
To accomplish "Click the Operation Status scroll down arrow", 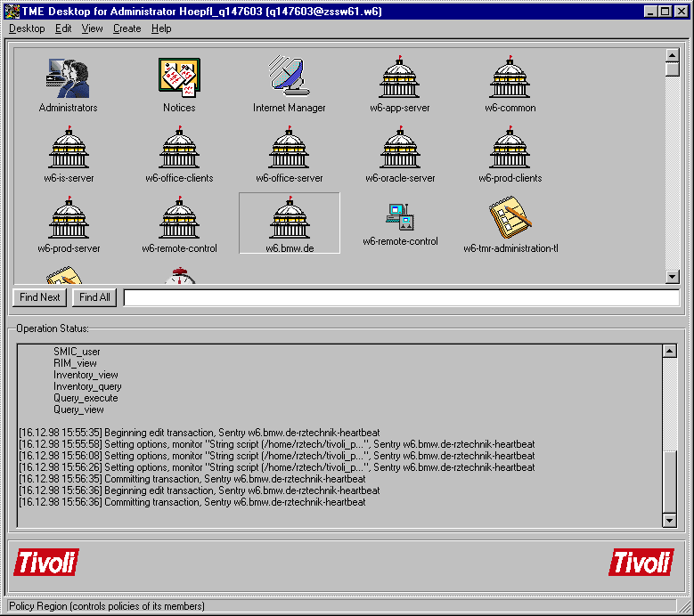I will (670, 521).
